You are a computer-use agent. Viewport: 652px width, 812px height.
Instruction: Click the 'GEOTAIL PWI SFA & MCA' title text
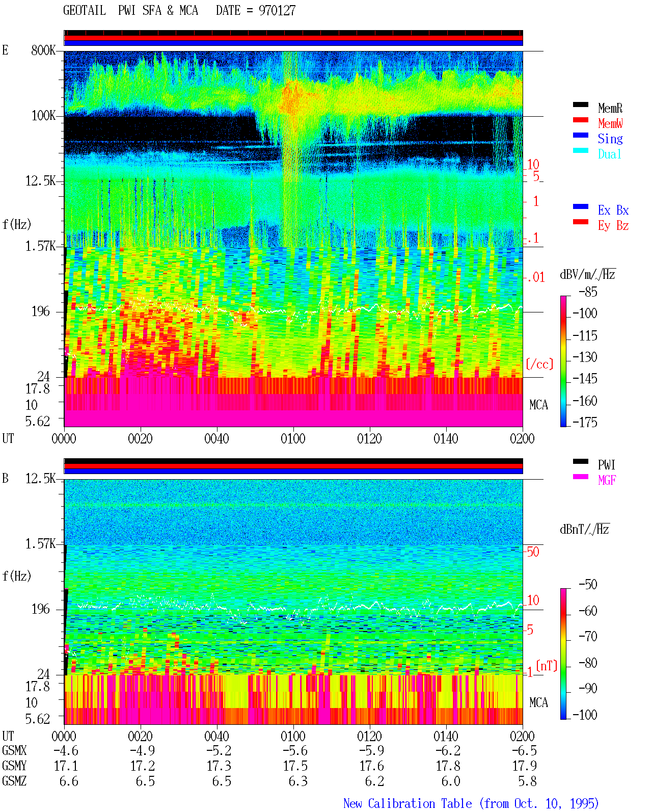tap(130, 10)
